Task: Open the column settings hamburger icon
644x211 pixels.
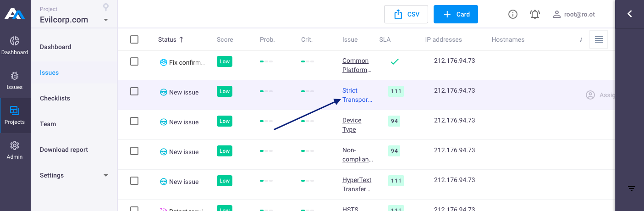Action: pos(599,39)
